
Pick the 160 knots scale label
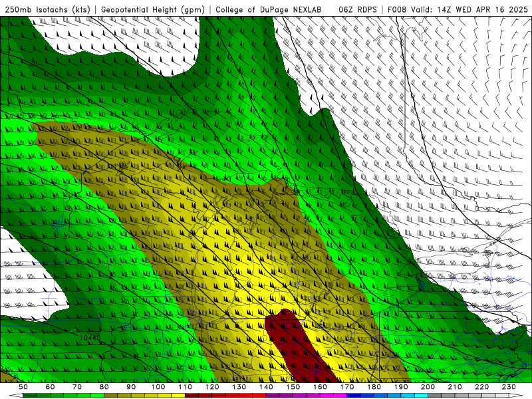click(x=320, y=387)
